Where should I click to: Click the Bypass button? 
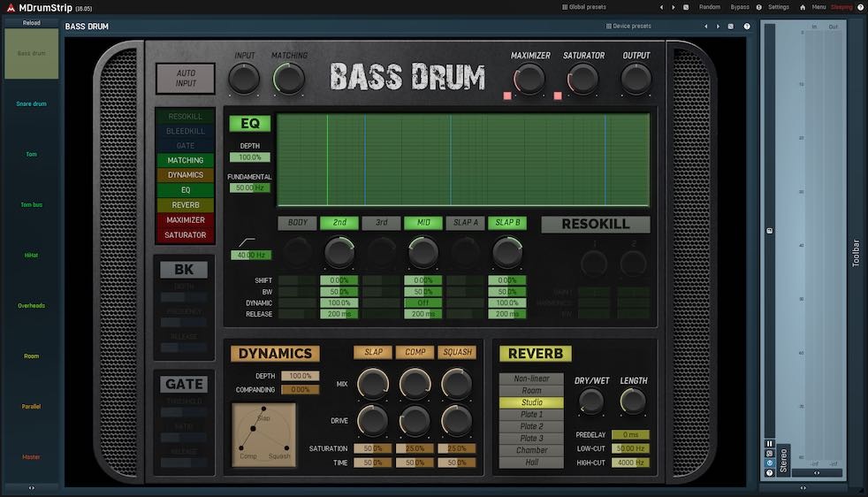740,7
